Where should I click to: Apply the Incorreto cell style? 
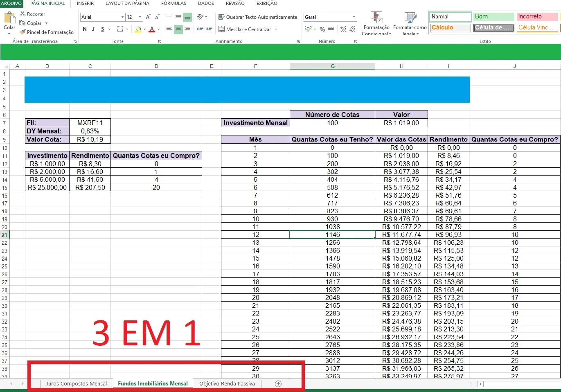[537, 17]
